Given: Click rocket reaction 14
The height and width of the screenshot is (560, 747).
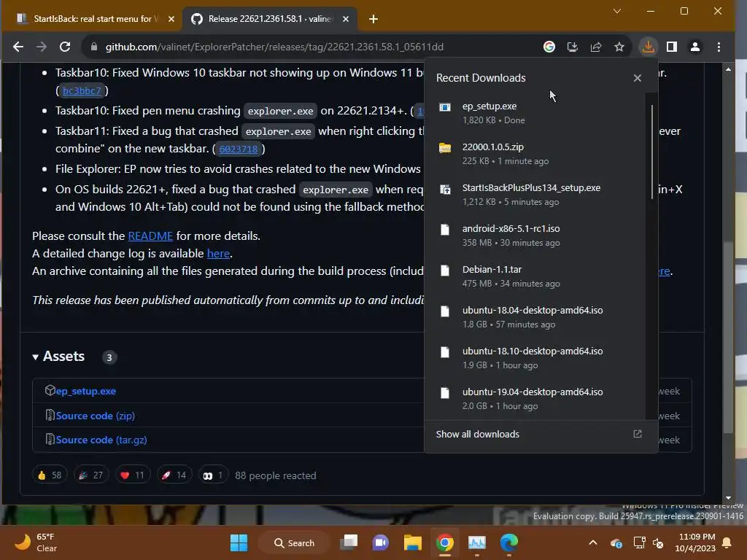Looking at the screenshot, I should 174,475.
